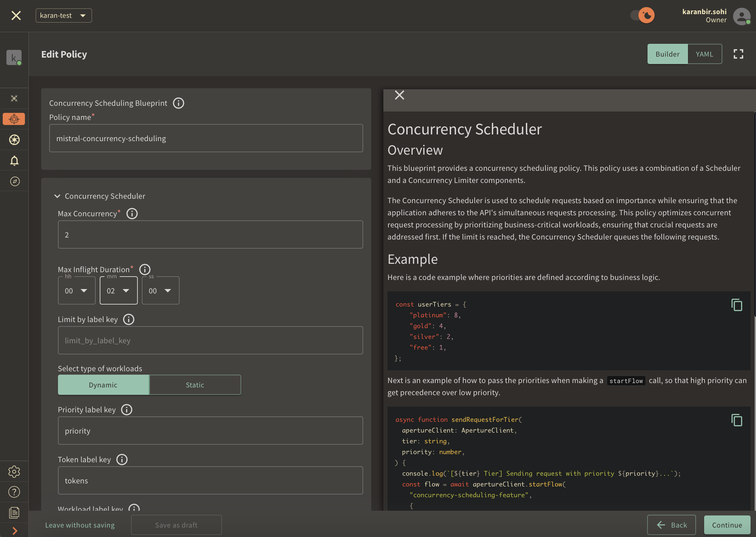756x537 pixels.
Task: Click Leave without saving
Action: tap(80, 525)
